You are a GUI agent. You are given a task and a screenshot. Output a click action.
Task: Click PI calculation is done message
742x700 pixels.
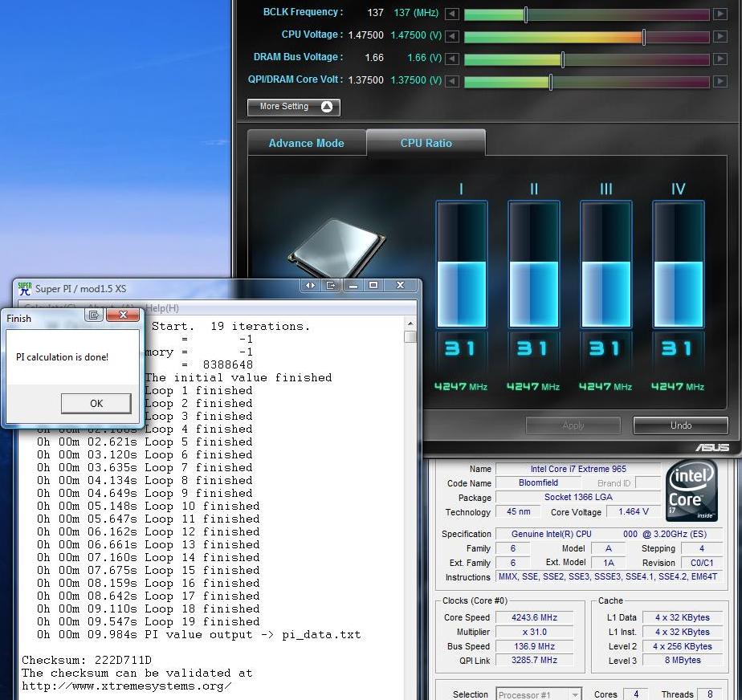coord(62,357)
